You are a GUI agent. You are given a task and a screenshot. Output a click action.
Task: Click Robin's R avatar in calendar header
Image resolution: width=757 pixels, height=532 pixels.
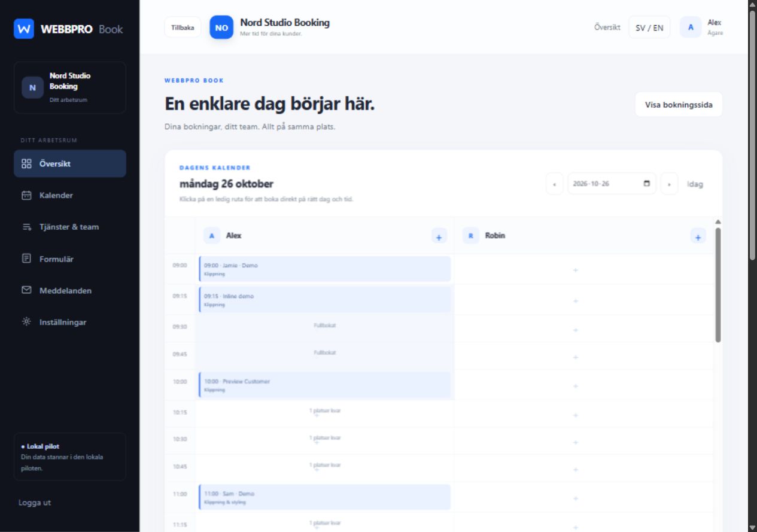tap(470, 236)
